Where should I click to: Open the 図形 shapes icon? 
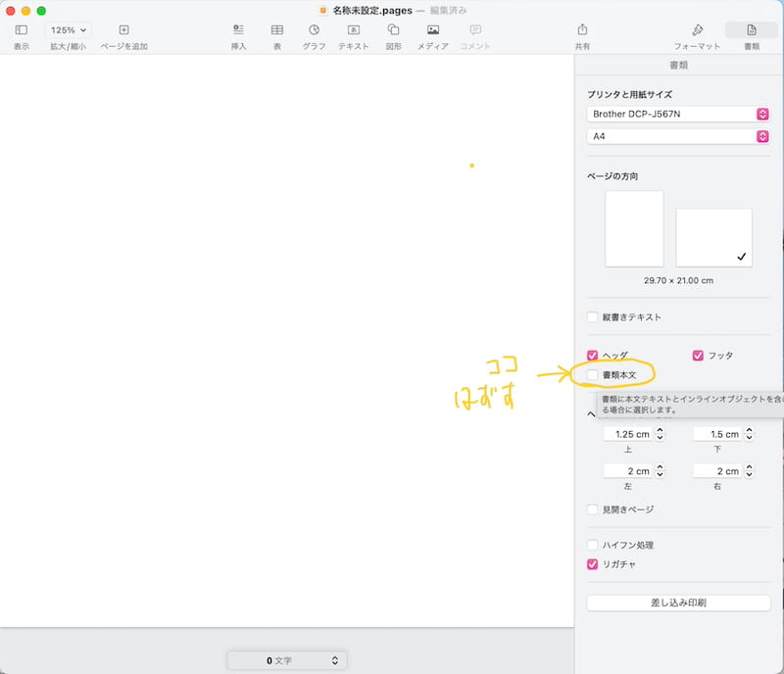(393, 30)
